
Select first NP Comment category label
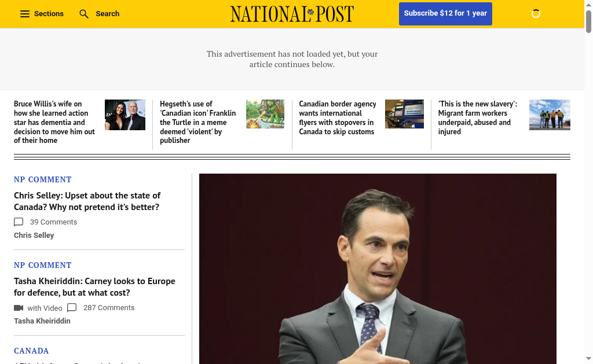click(x=43, y=179)
